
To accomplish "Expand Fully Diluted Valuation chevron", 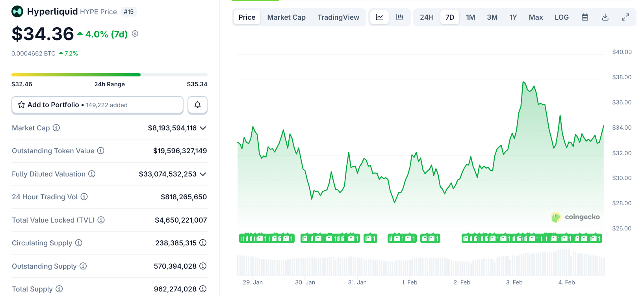I will click(203, 174).
